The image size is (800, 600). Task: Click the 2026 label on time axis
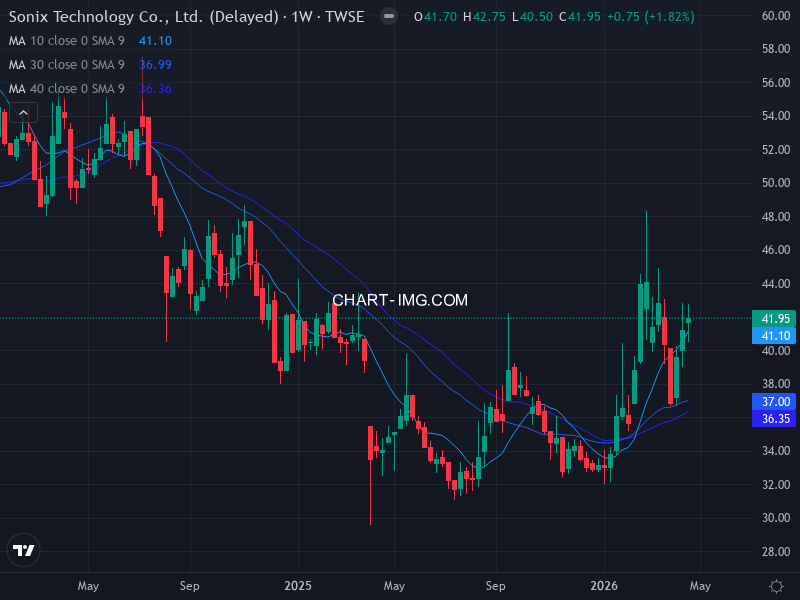(604, 586)
